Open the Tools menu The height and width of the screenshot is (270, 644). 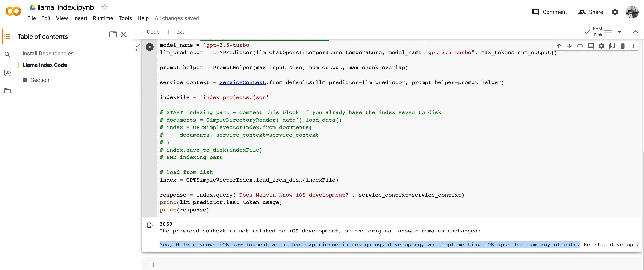coord(125,18)
